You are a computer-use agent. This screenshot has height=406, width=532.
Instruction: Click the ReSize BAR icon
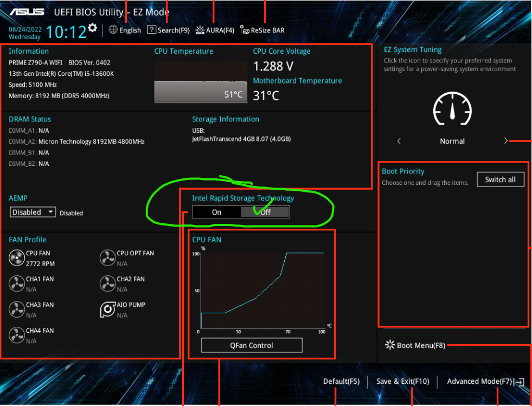tap(244, 30)
